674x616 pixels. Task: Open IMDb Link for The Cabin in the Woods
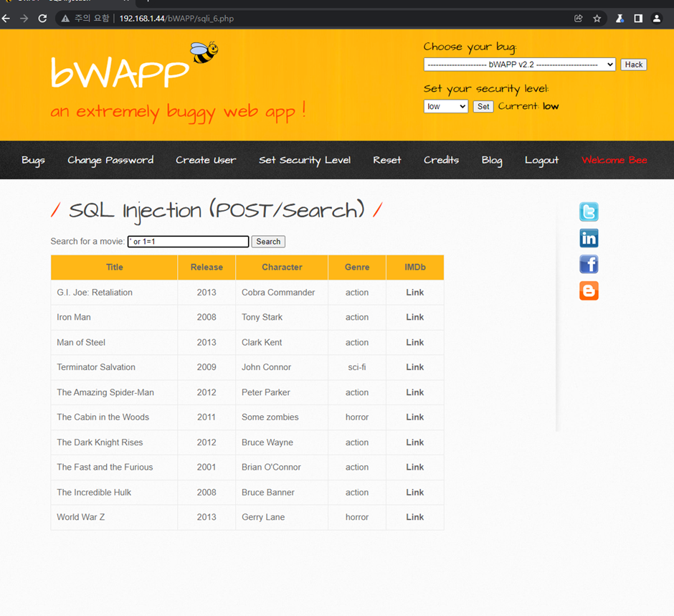click(415, 417)
